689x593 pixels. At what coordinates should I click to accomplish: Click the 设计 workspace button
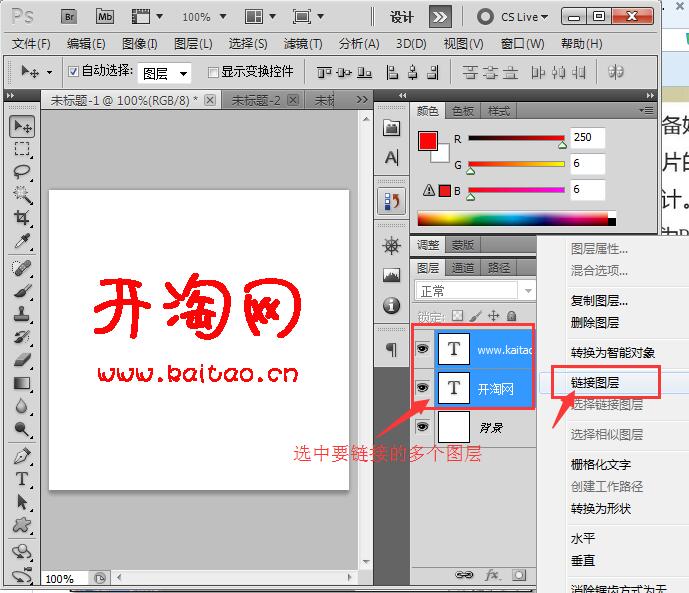point(402,17)
